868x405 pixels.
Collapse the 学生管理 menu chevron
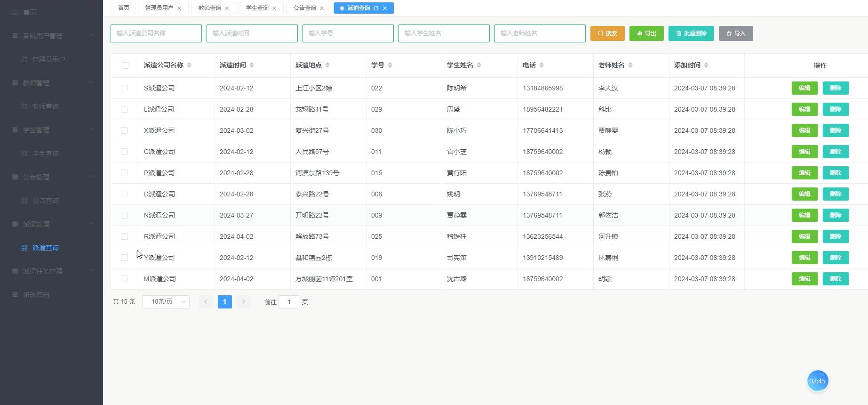[x=91, y=130]
